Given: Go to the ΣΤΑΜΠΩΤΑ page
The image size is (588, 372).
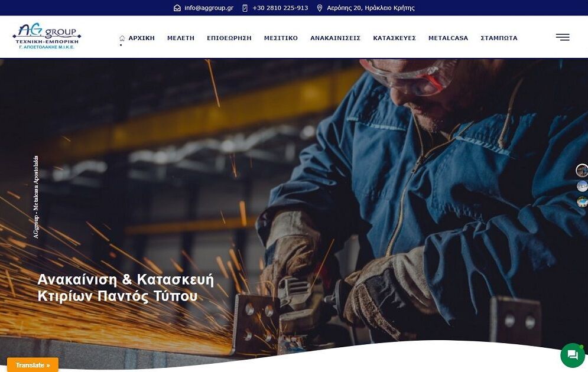Looking at the screenshot, I should point(499,38).
